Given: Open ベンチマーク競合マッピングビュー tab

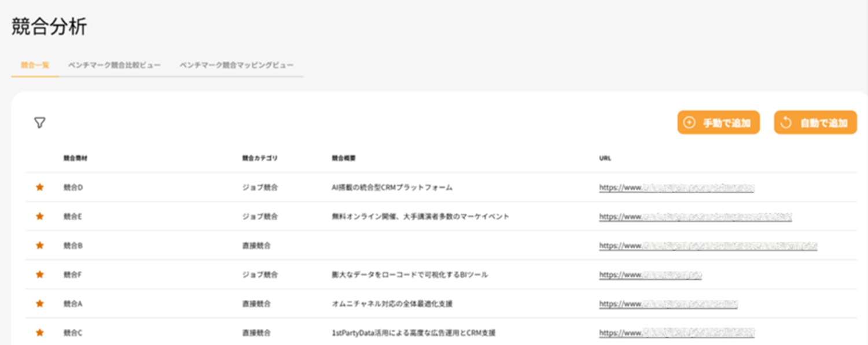Looking at the screenshot, I should [236, 65].
